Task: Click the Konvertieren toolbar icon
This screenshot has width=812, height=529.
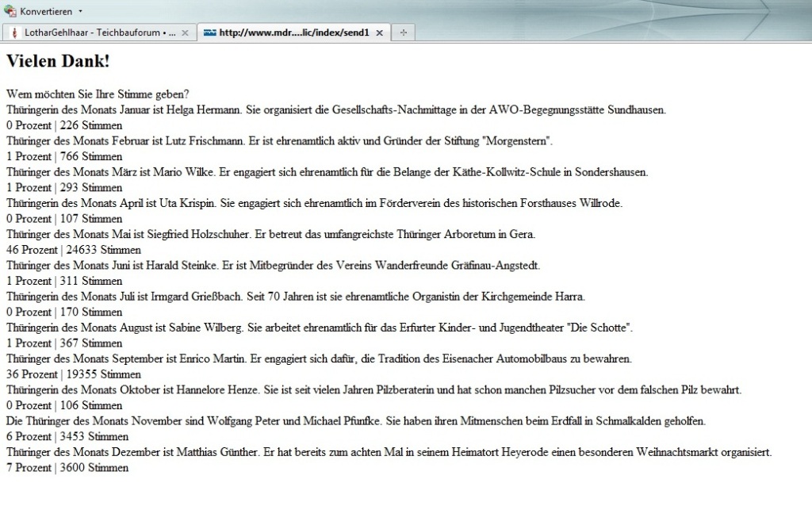Action: 10,11
